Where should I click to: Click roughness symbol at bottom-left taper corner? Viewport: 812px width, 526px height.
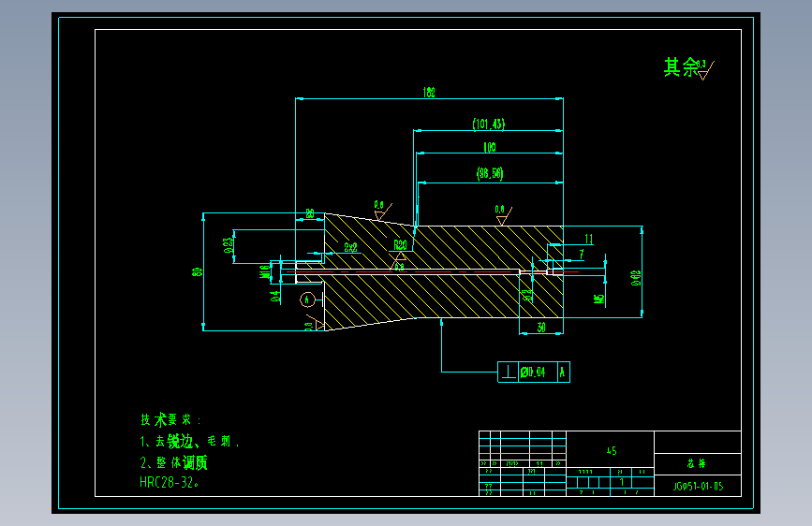314,323
